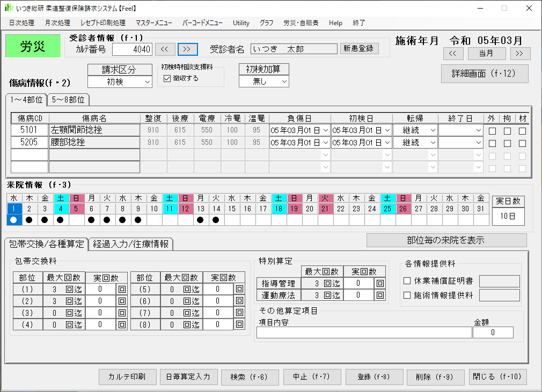Viewport: 542px width, 392px height.
Task: Advance to next 施術年月 with >> arrow
Action: (520, 53)
